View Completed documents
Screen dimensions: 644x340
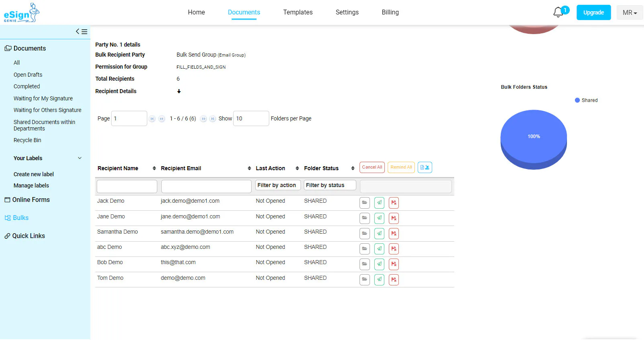(x=26, y=86)
